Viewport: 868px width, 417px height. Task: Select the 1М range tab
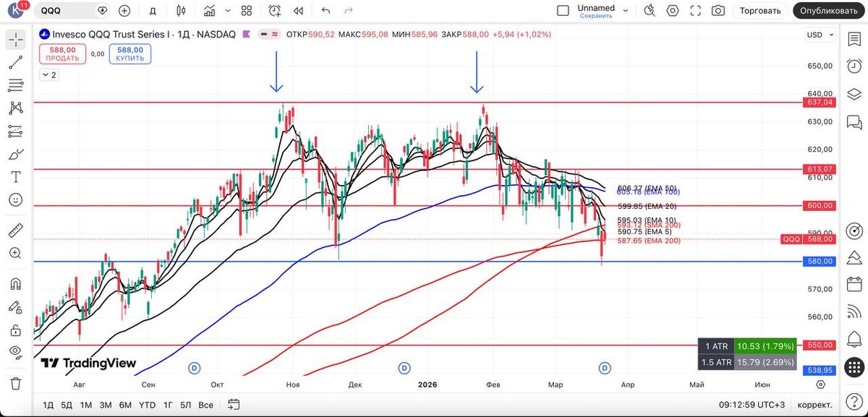tap(86, 405)
